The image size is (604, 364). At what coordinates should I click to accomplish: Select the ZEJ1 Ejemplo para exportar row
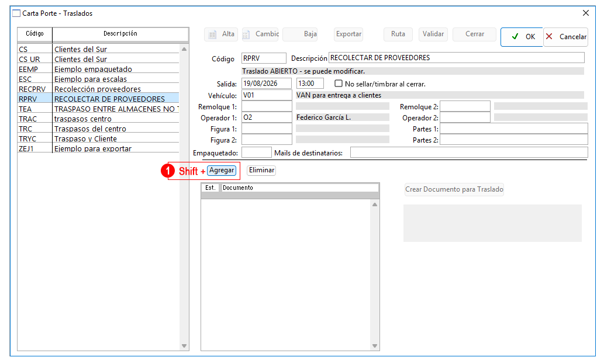[98, 148]
